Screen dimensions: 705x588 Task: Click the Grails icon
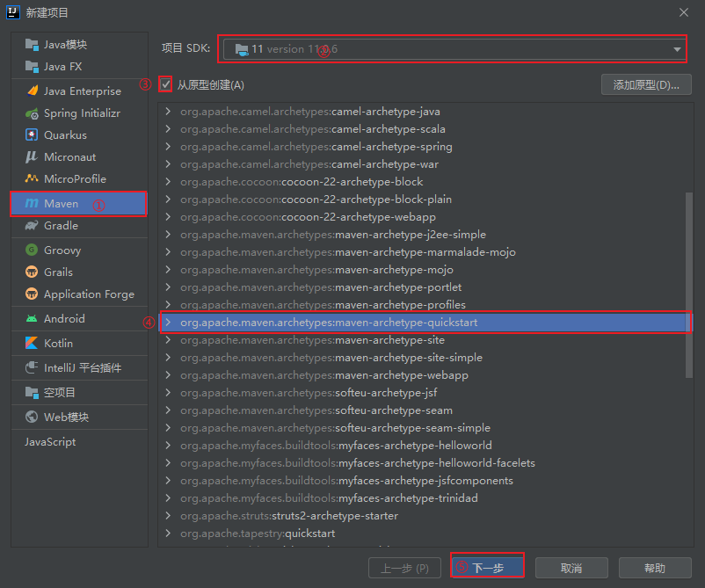pos(32,272)
